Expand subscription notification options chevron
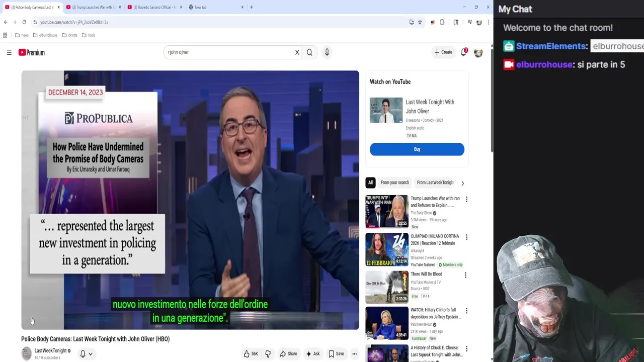Screen dimensions: 644x362 [x=91, y=354]
